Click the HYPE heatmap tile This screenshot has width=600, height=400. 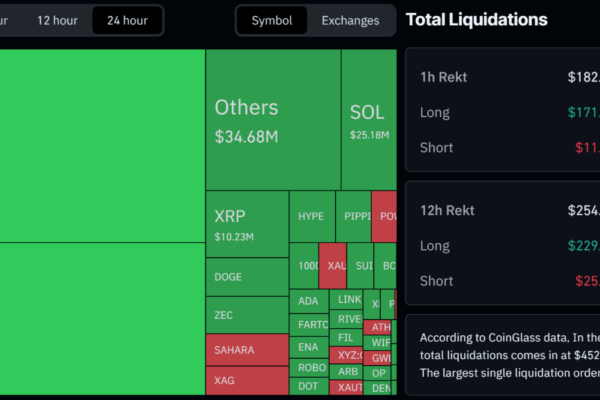[311, 216]
